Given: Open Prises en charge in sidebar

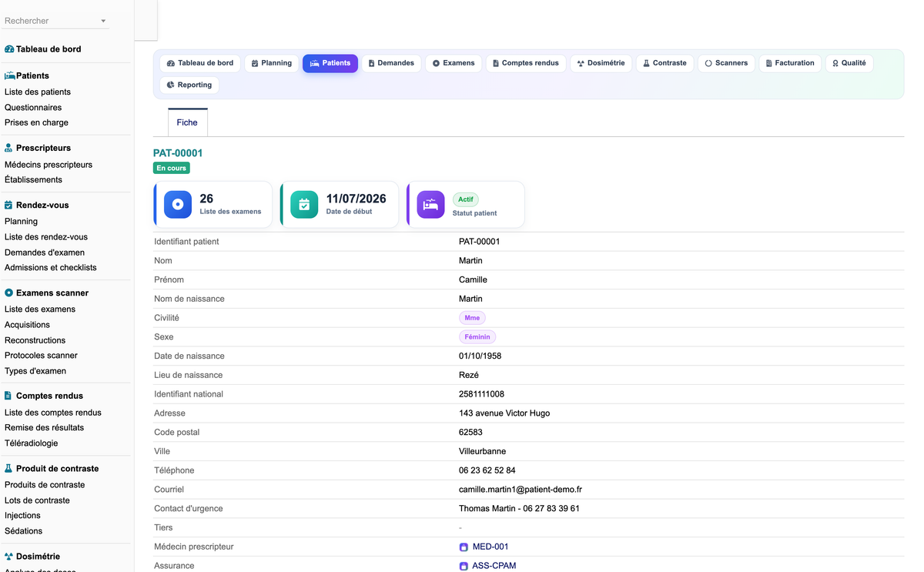Looking at the screenshot, I should coord(36,123).
